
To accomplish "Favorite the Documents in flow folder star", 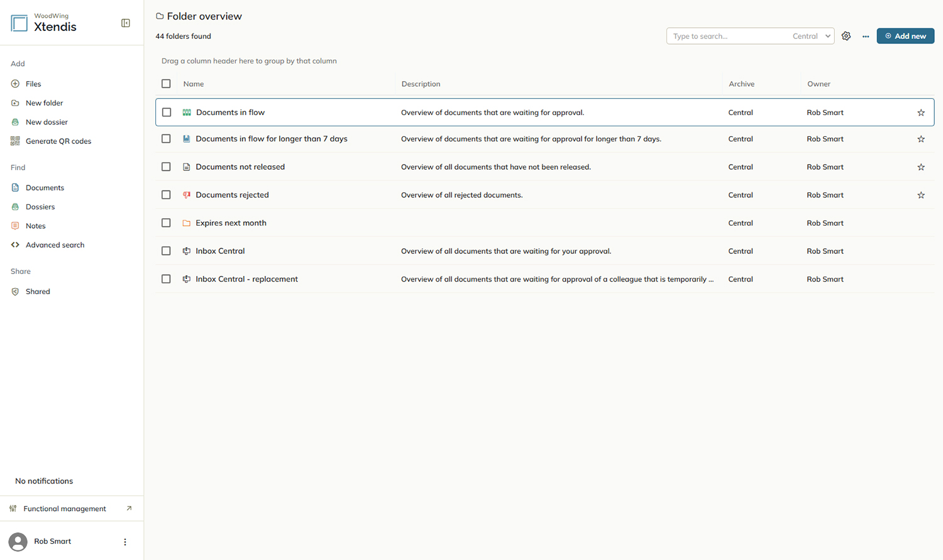I will point(921,113).
